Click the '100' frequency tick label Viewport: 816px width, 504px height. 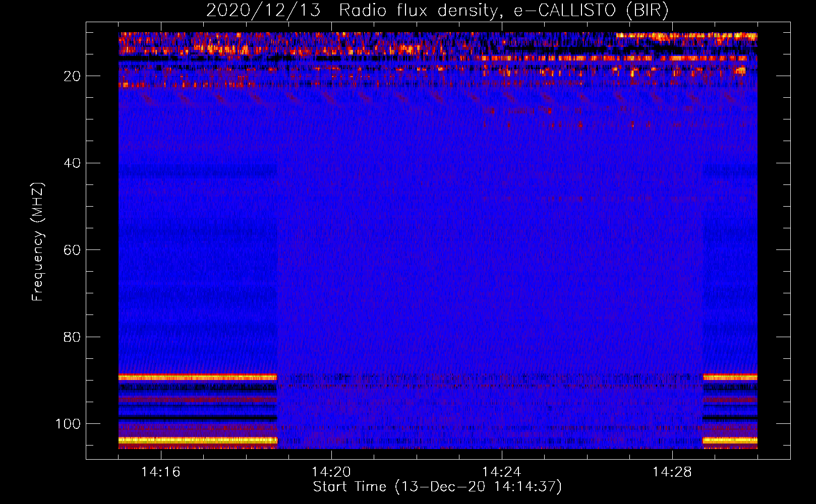click(68, 424)
